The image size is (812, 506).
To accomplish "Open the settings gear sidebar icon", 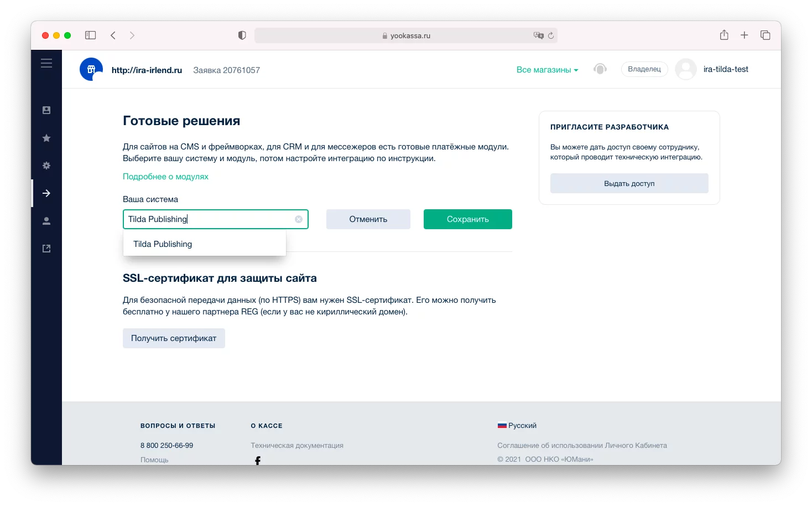I will (x=46, y=166).
